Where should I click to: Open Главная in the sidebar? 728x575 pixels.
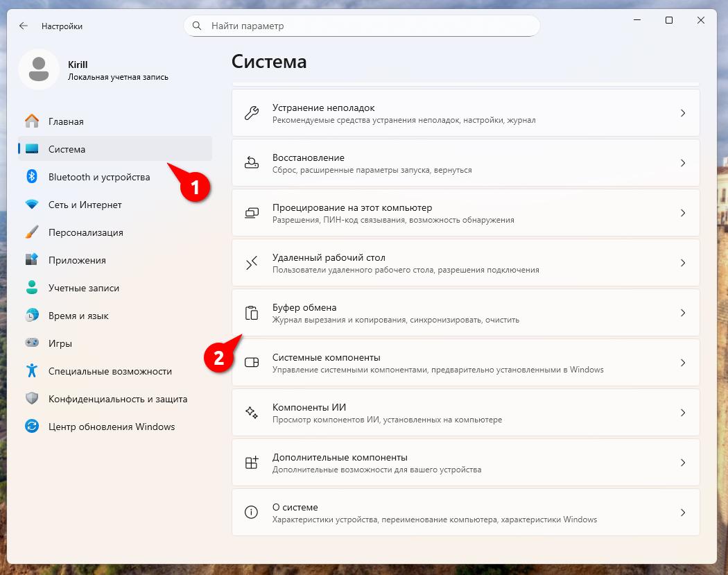pos(66,121)
